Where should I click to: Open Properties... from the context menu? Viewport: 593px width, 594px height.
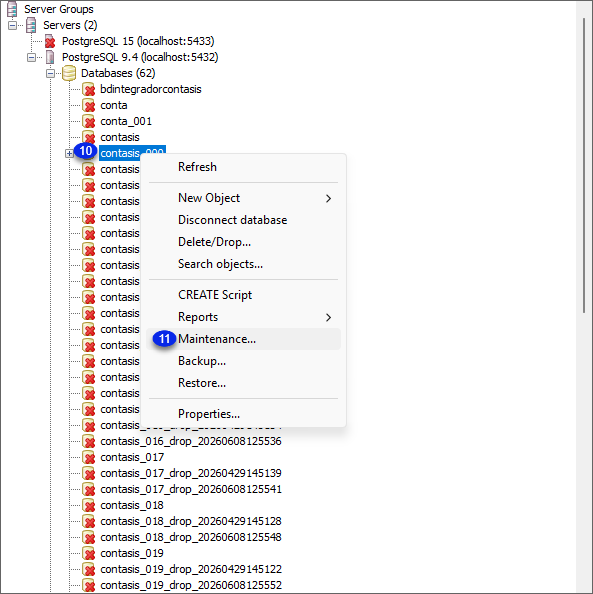(243, 414)
